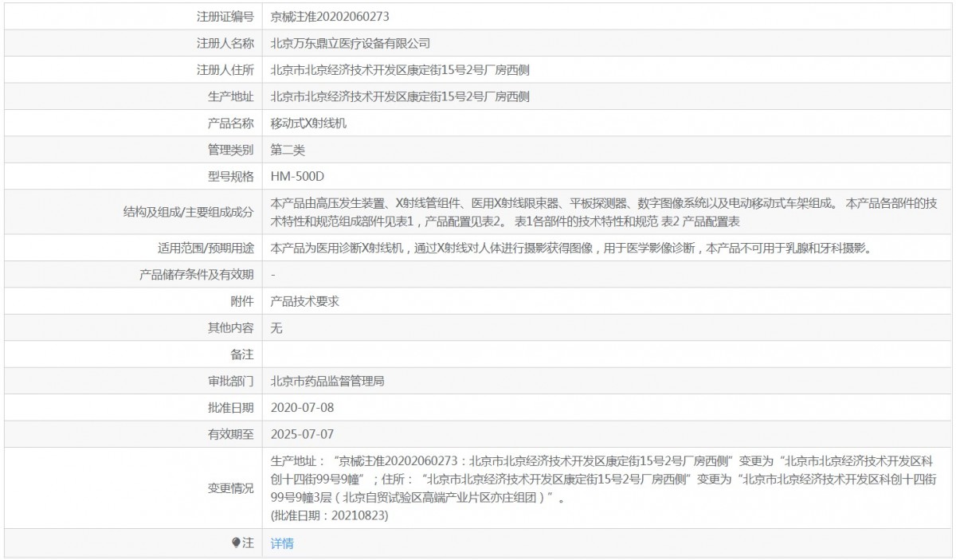Select approval date 2020-07-08
Screen dimensions: 956x560
(302, 408)
